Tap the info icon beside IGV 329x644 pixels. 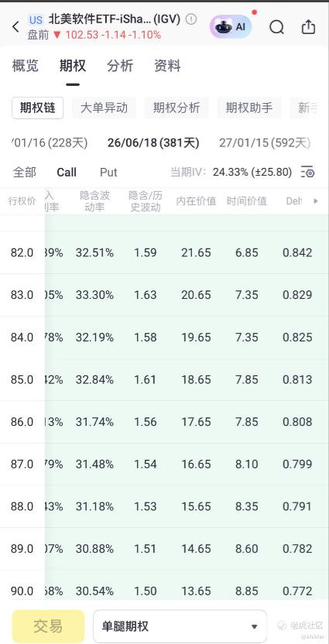coord(191,19)
